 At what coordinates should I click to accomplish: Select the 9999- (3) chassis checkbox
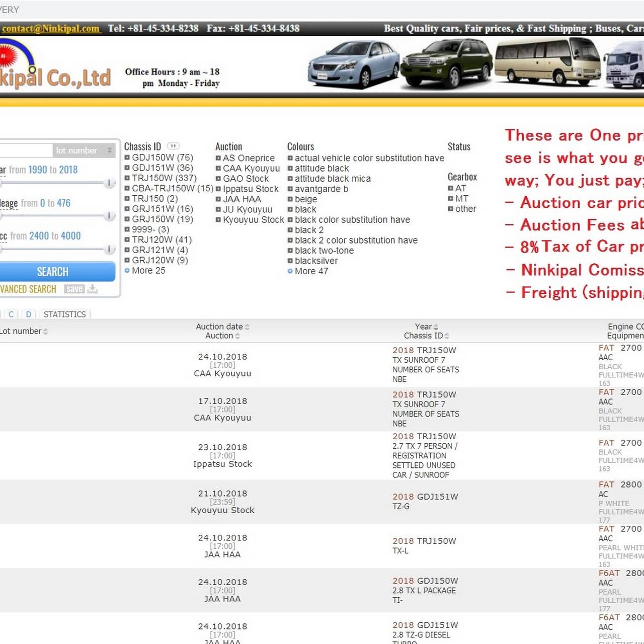(x=127, y=229)
